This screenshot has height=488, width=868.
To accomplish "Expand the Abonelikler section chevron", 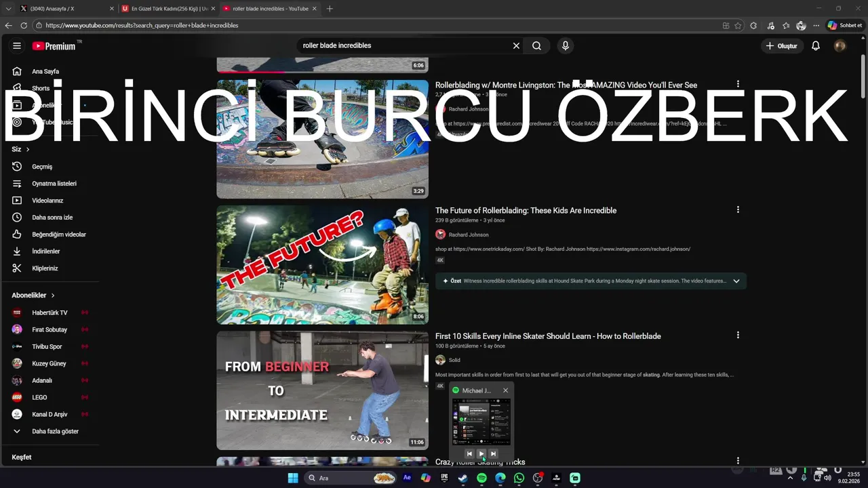I will pyautogui.click(x=52, y=296).
